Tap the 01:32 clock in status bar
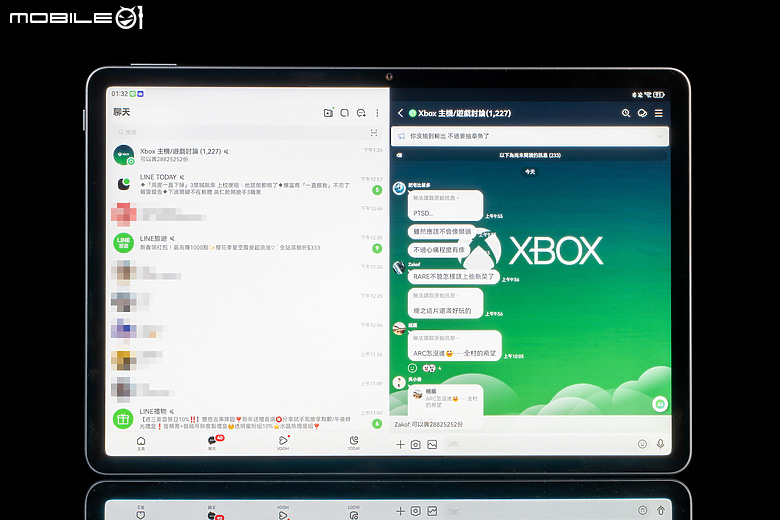This screenshot has width=780, height=520. point(119,94)
